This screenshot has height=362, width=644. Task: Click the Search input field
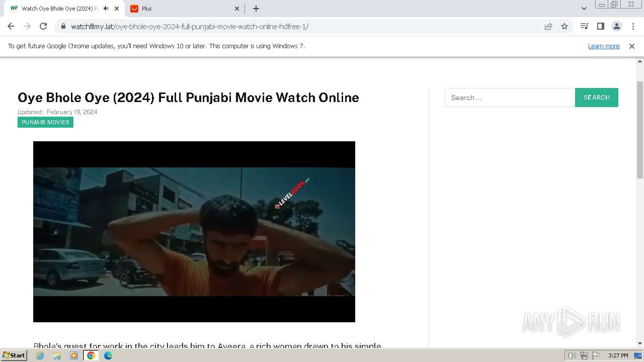point(510,98)
